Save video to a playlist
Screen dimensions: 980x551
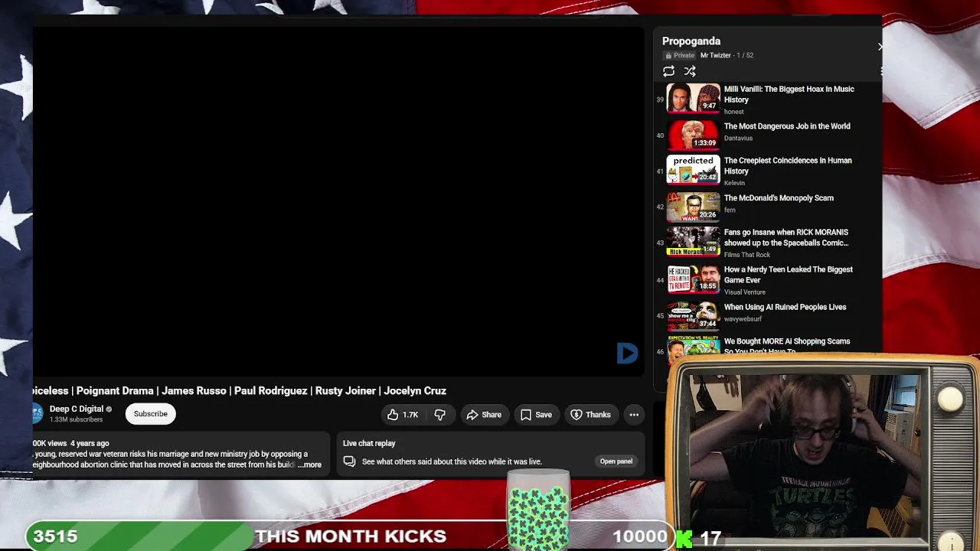pos(536,415)
